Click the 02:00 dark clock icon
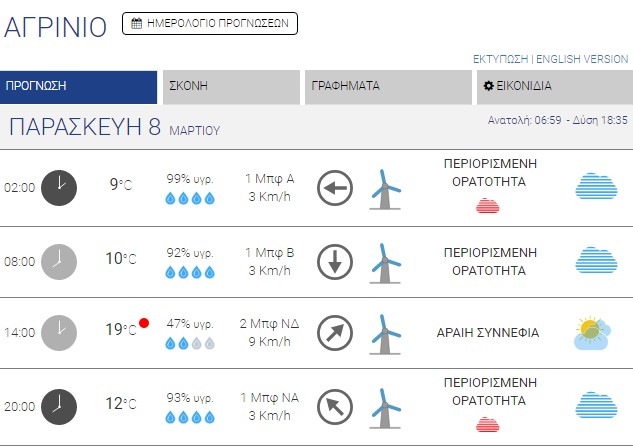Image resolution: width=633 pixels, height=446 pixels. (x=58, y=187)
